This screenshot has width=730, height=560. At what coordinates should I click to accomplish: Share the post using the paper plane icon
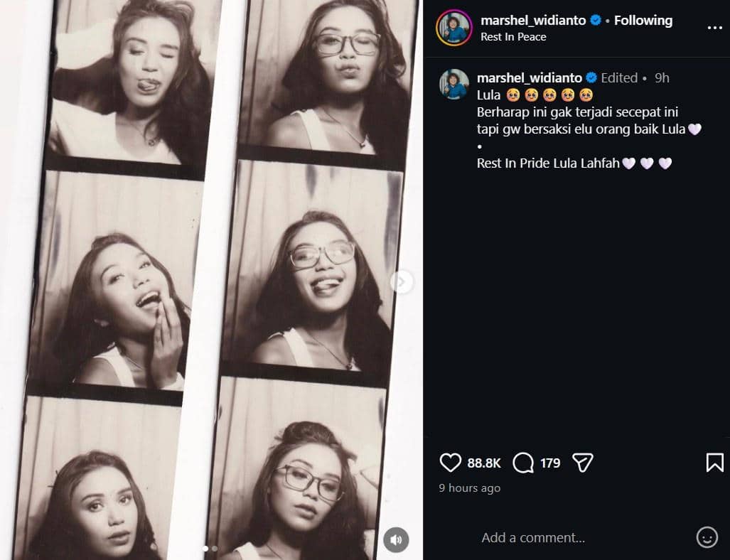582,463
